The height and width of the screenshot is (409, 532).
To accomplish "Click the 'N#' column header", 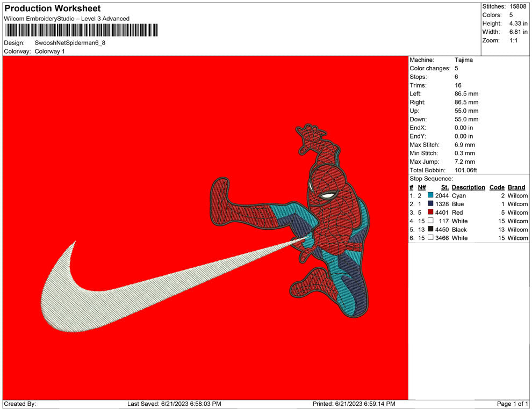I will [x=422, y=187].
